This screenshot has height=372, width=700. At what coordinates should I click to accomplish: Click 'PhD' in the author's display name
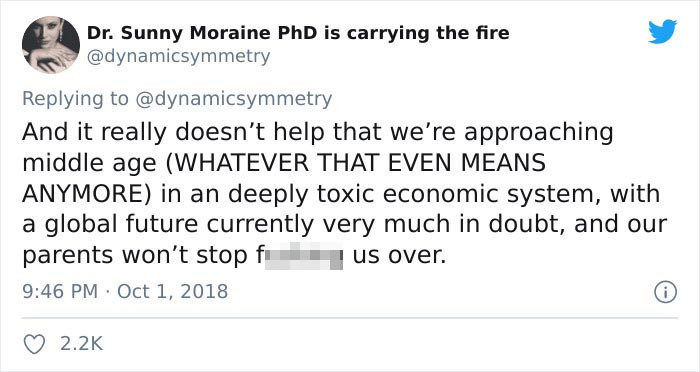pyautogui.click(x=296, y=33)
